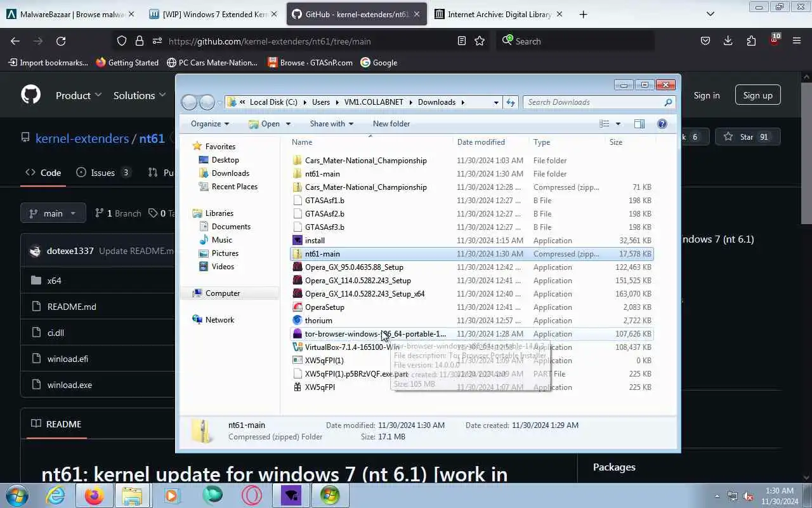The image size is (812, 508).
Task: Open Internet Explorer from taskbar
Action: point(56,495)
